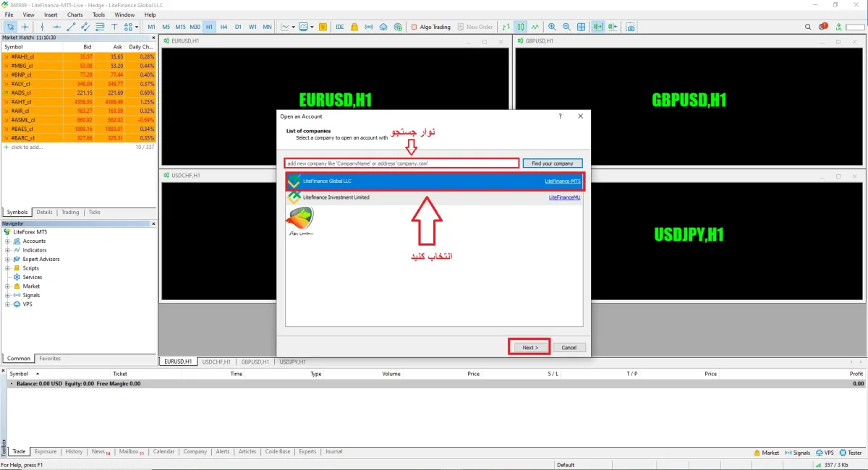Tile chart windows with grid icon
868x470 pixels.
581,27
